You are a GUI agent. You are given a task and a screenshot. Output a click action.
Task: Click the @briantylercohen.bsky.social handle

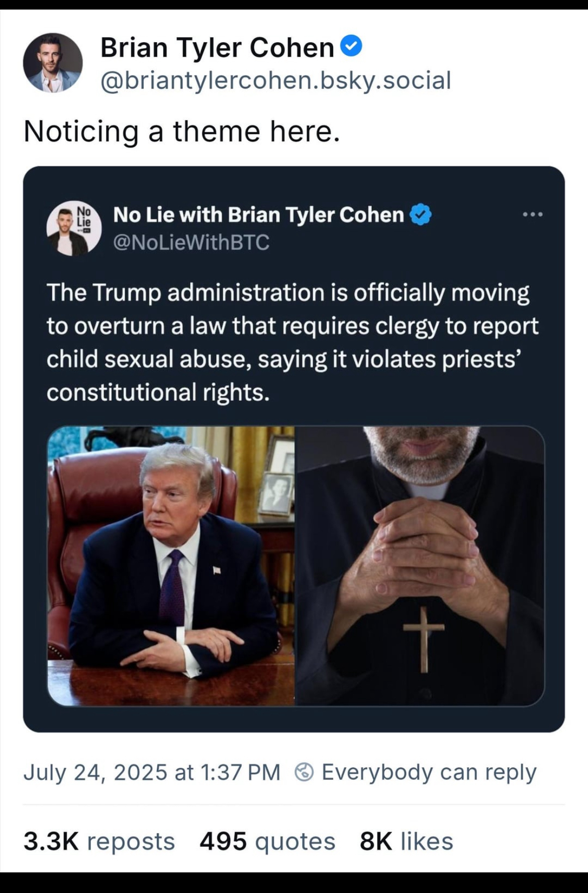click(x=275, y=80)
